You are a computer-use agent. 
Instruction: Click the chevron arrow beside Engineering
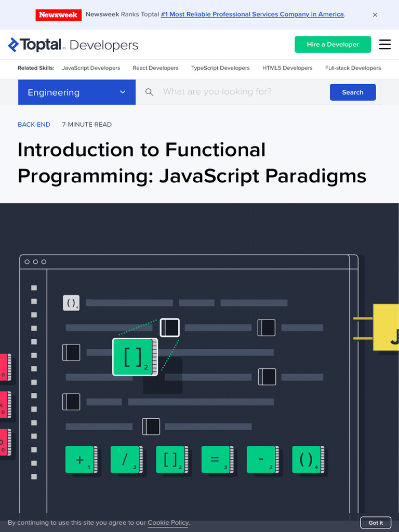(x=123, y=92)
